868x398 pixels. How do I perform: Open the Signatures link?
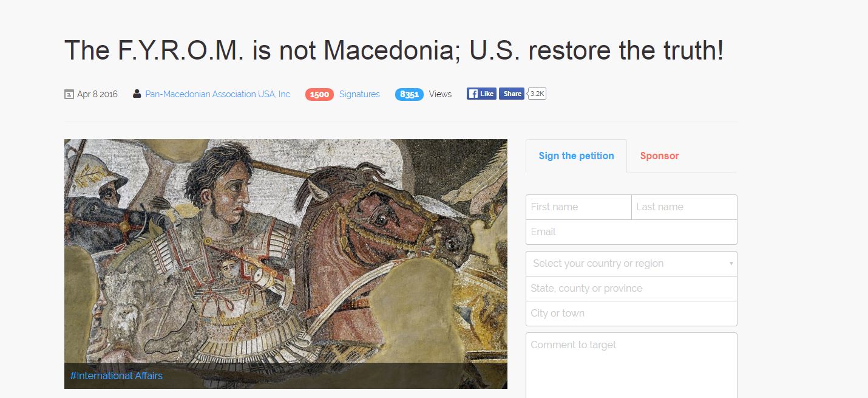tap(359, 94)
